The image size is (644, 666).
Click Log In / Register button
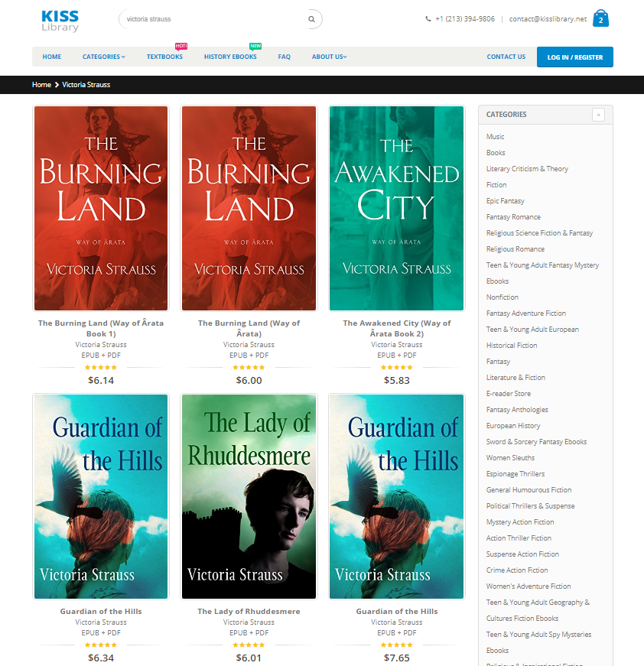point(574,57)
